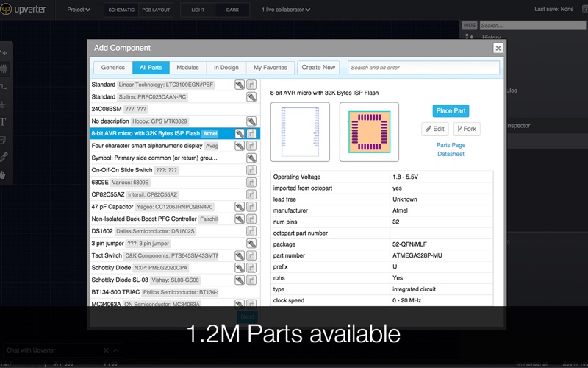Select the 6809E part row
588x368 pixels.
(x=175, y=182)
